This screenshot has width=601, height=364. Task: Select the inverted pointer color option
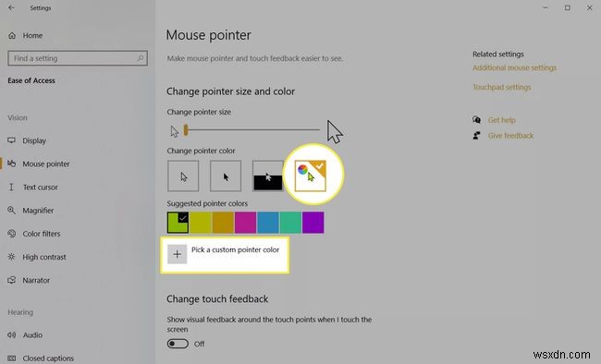(268, 176)
